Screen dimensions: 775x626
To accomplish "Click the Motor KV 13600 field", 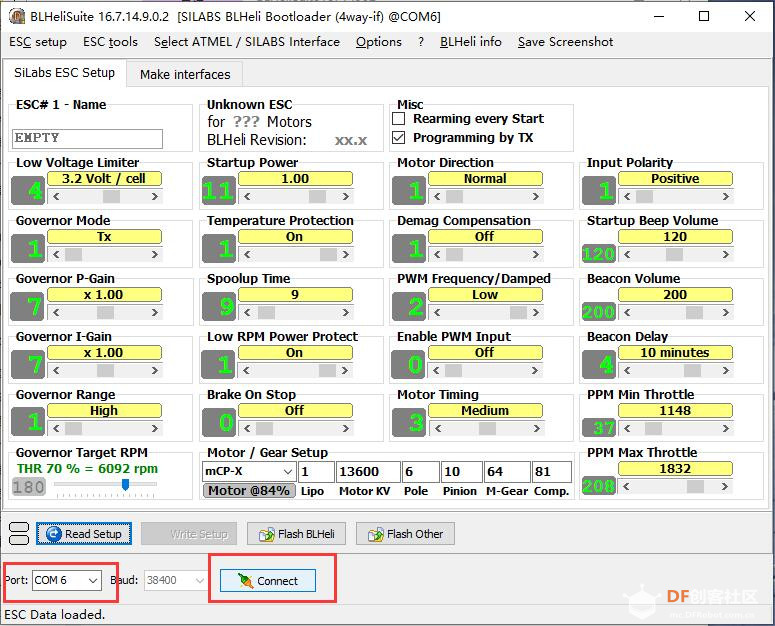I will coord(368,471).
